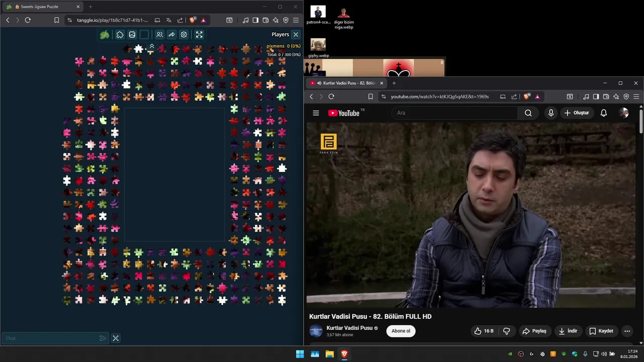Open YouTube notifications bell
644x362 pixels.
click(x=604, y=113)
